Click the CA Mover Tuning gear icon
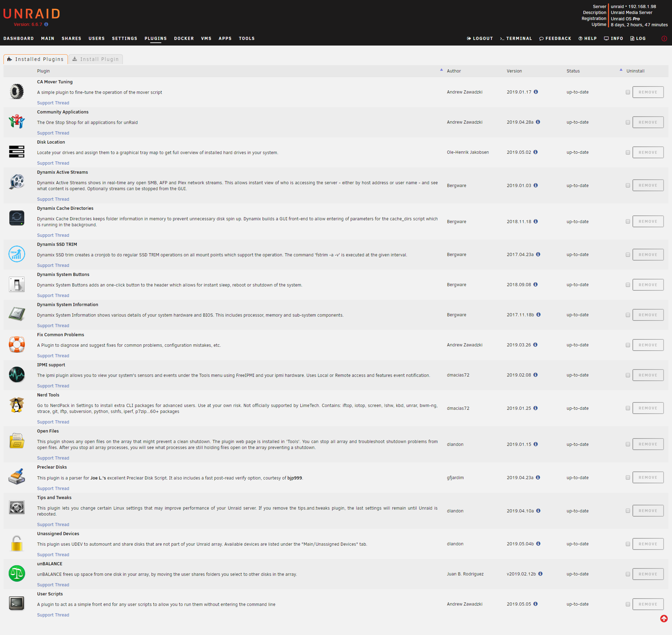672x635 pixels. 16,92
